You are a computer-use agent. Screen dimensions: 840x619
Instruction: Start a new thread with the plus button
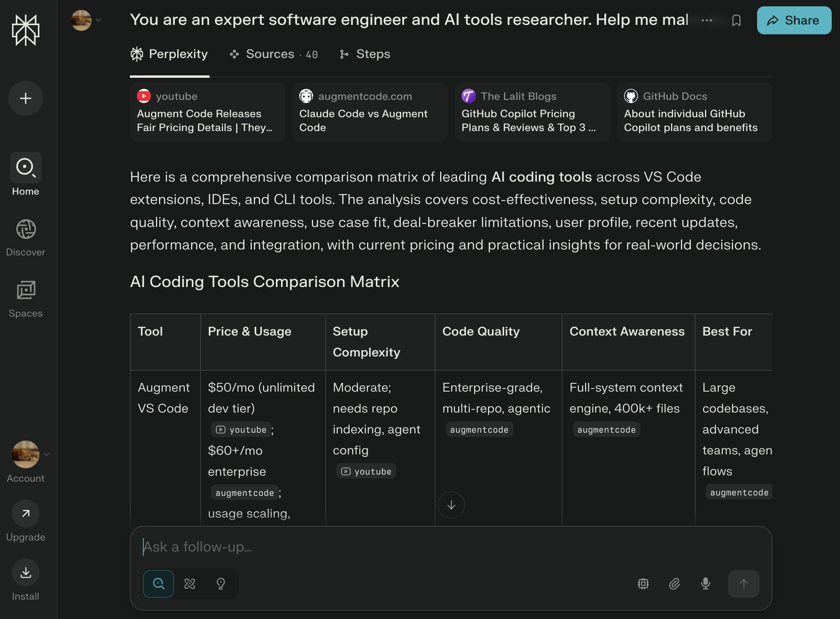pyautogui.click(x=26, y=98)
